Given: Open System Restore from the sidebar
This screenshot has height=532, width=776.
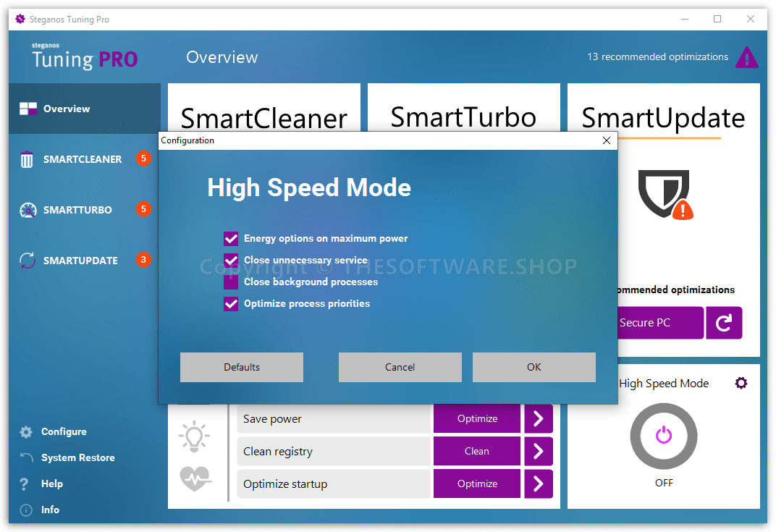Looking at the screenshot, I should coord(77,457).
